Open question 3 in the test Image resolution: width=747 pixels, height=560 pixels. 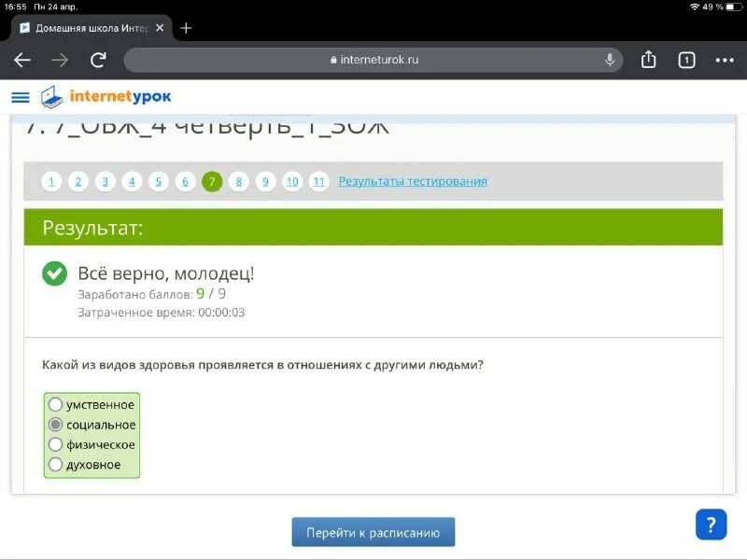(x=105, y=181)
